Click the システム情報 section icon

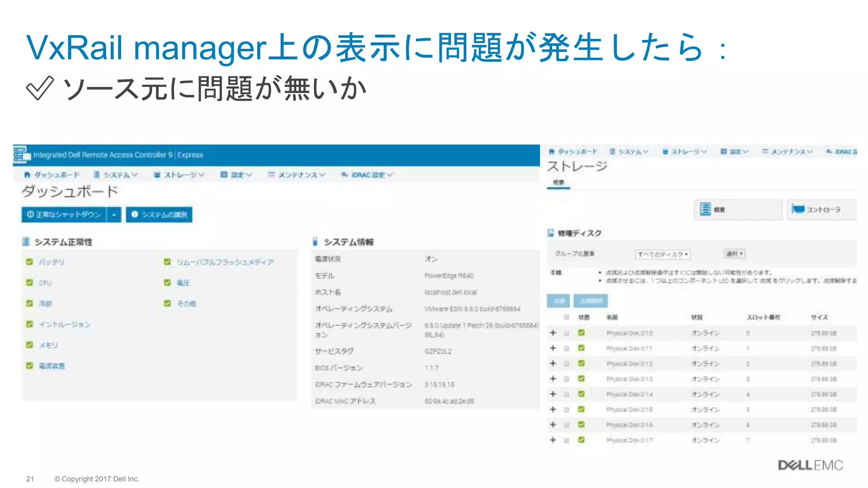click(315, 242)
